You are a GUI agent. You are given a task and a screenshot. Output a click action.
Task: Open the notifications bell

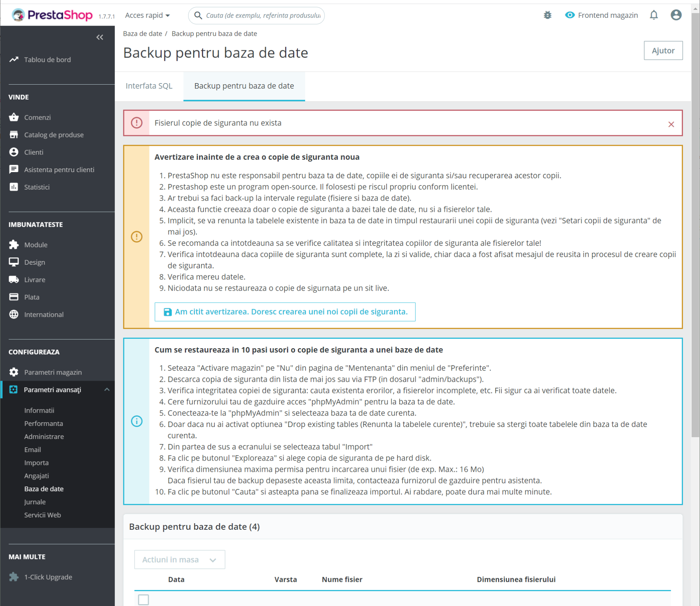click(654, 15)
